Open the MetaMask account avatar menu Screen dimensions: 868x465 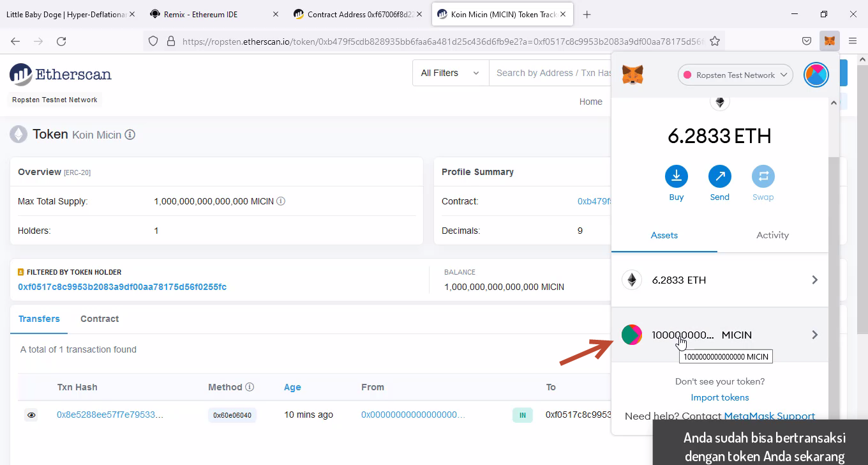click(x=816, y=75)
